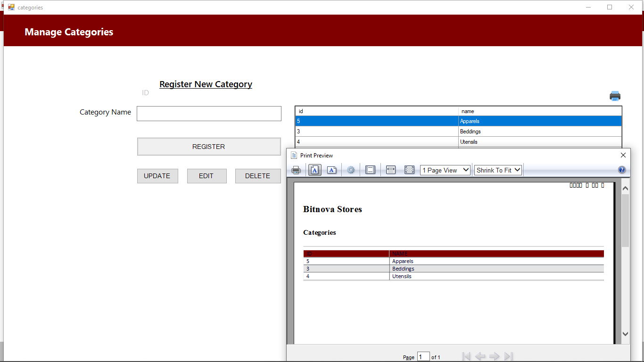Click the printer icon above the categories grid
The height and width of the screenshot is (362, 644).
pos(615,96)
